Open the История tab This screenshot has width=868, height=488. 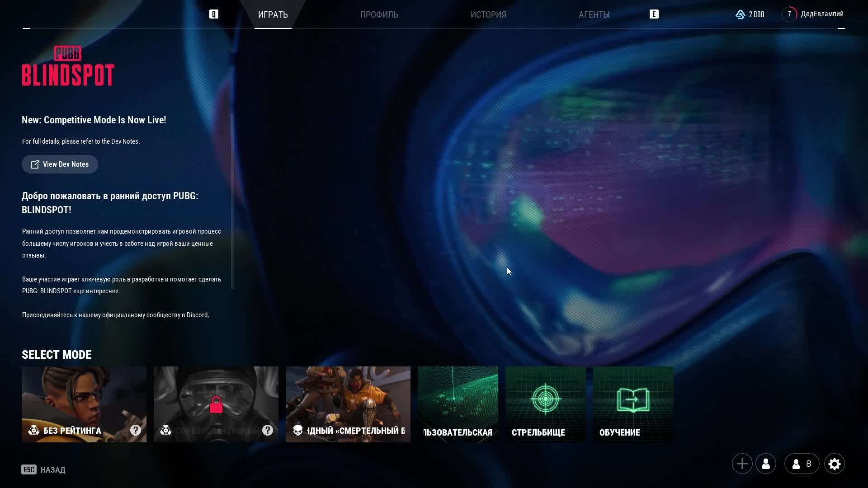click(488, 14)
